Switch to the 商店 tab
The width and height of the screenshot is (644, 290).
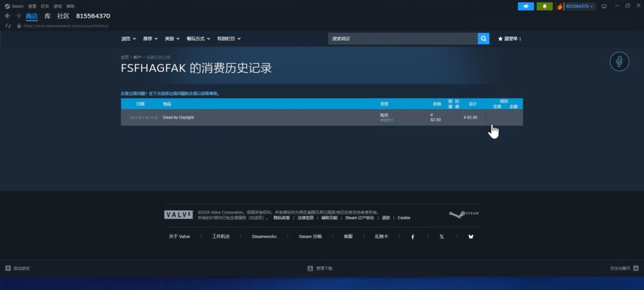pyautogui.click(x=32, y=16)
